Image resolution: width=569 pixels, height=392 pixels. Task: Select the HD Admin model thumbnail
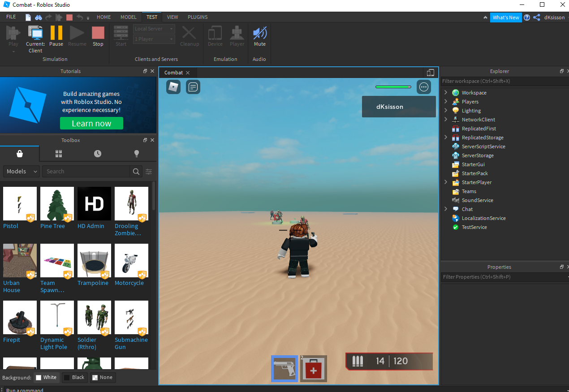pos(94,204)
